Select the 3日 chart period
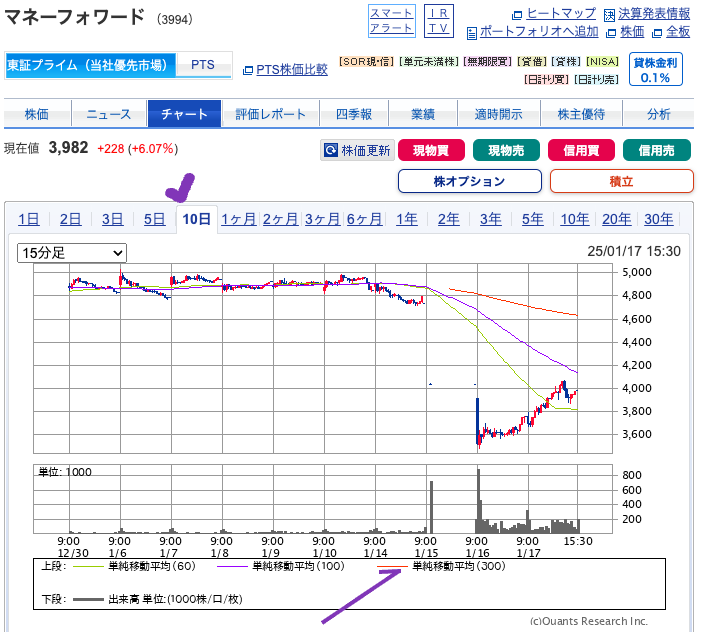 point(112,219)
